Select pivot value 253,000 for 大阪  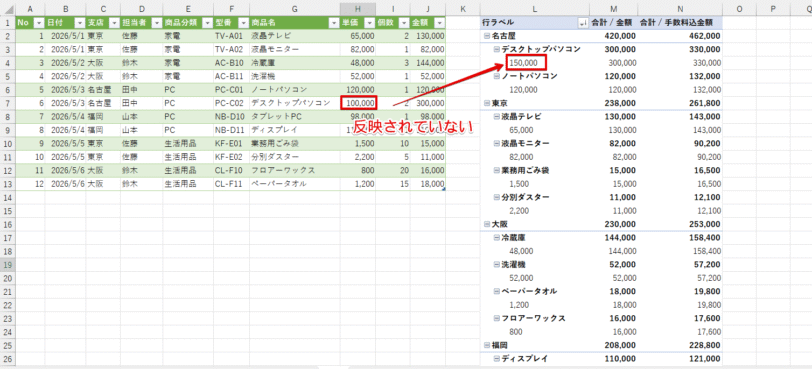click(x=680, y=224)
